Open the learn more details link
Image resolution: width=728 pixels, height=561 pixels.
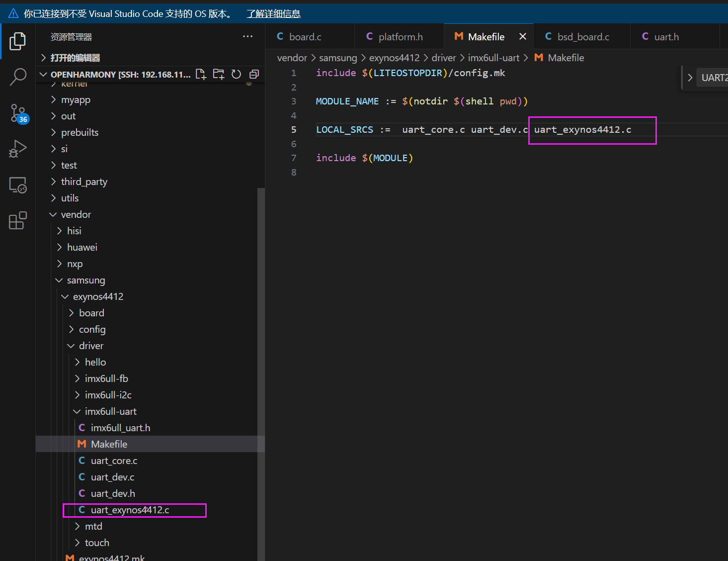click(x=274, y=13)
